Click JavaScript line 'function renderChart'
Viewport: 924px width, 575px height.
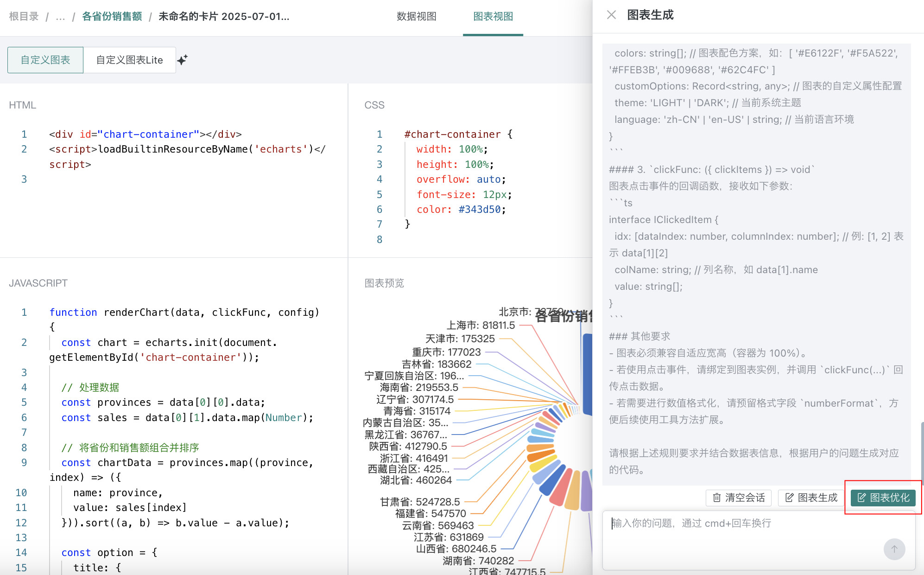(x=184, y=319)
